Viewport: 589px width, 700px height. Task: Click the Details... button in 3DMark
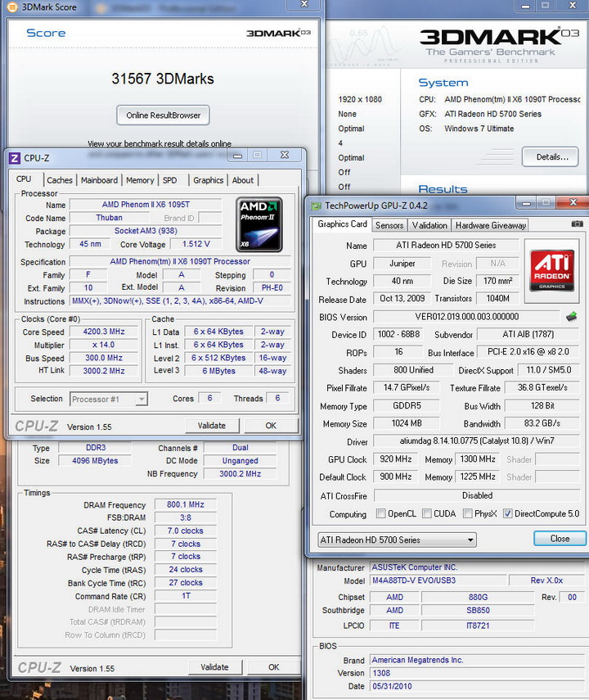point(551,156)
